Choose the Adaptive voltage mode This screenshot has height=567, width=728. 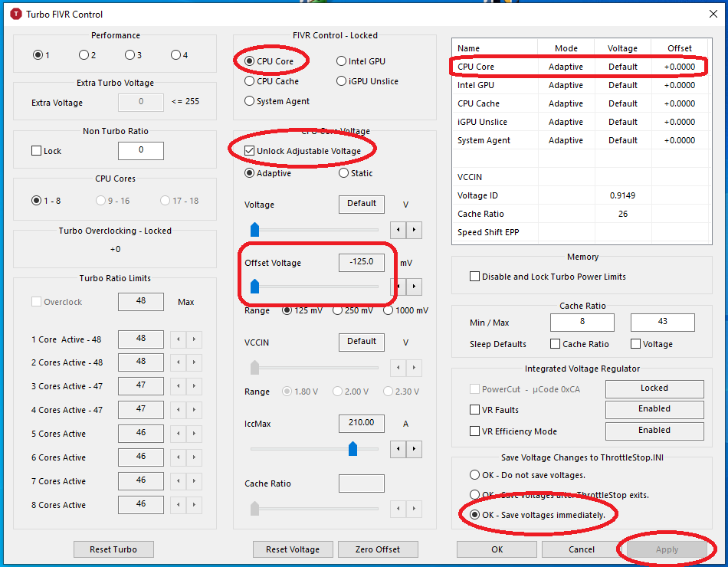tap(249, 172)
